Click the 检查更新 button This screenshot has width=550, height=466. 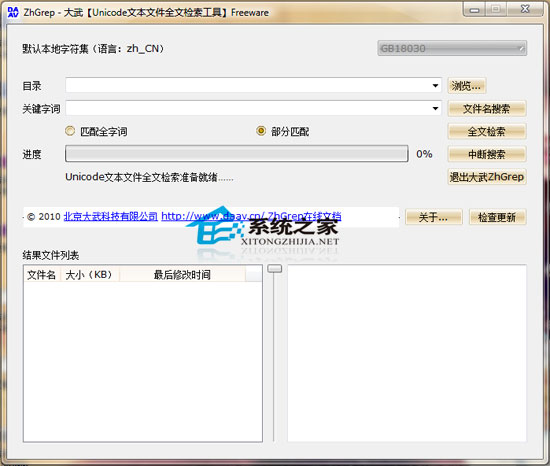tap(497, 217)
